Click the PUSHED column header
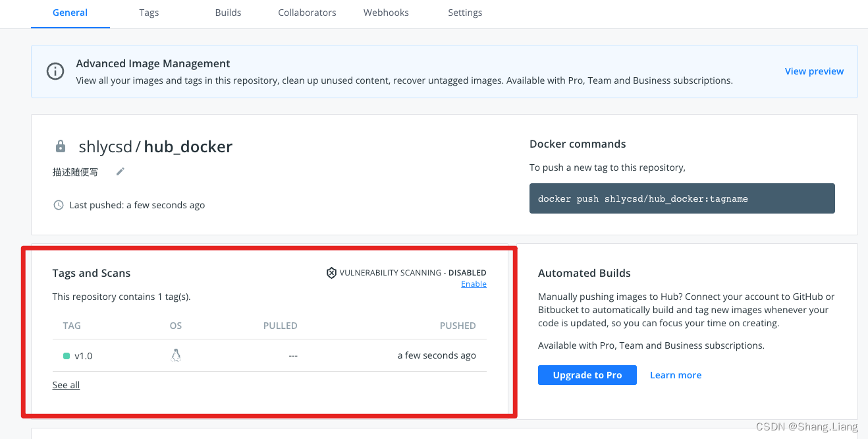 click(x=458, y=326)
